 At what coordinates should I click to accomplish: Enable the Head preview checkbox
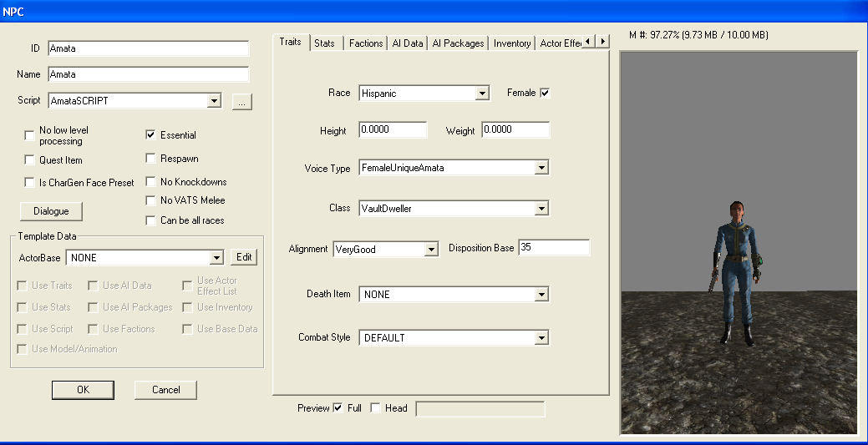(375, 408)
